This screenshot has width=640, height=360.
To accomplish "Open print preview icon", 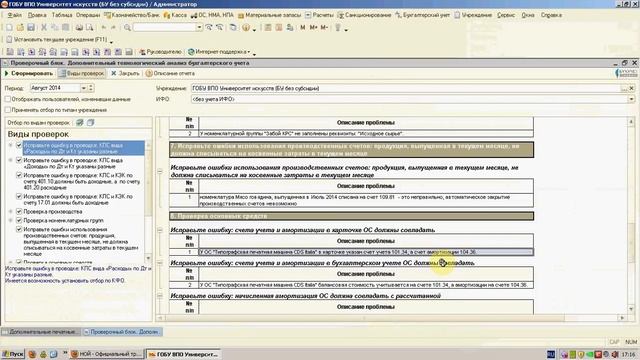I will [89, 27].
